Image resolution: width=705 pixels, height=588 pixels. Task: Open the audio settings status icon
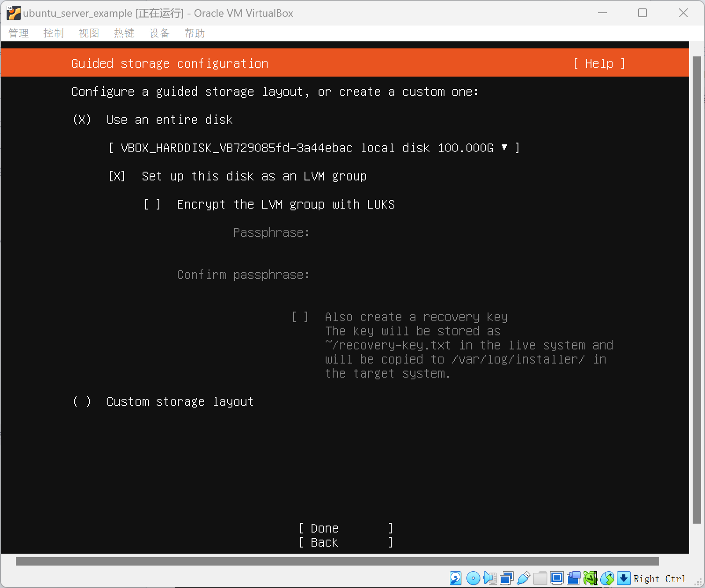tap(490, 578)
